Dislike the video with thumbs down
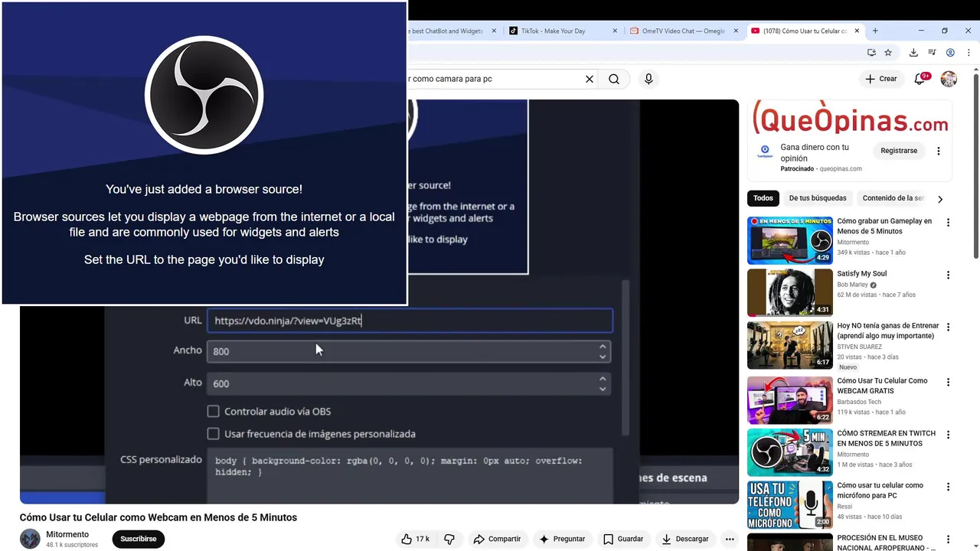This screenshot has height=551, width=980. pyautogui.click(x=449, y=539)
